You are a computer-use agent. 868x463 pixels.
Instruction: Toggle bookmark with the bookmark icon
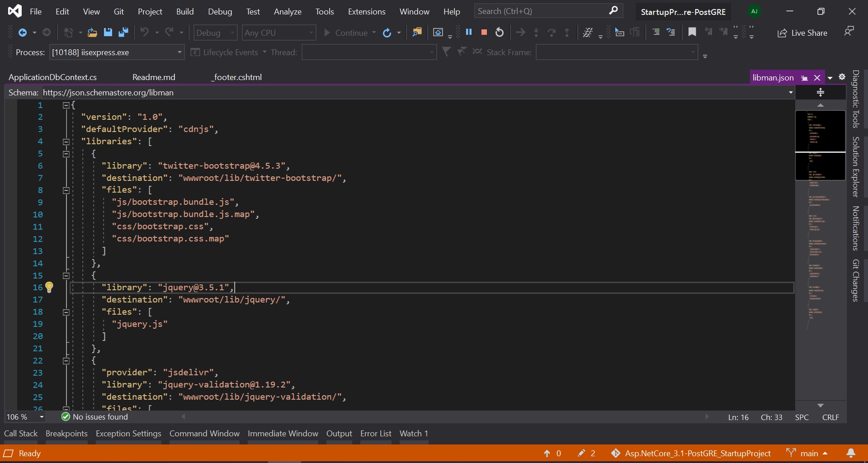click(692, 32)
